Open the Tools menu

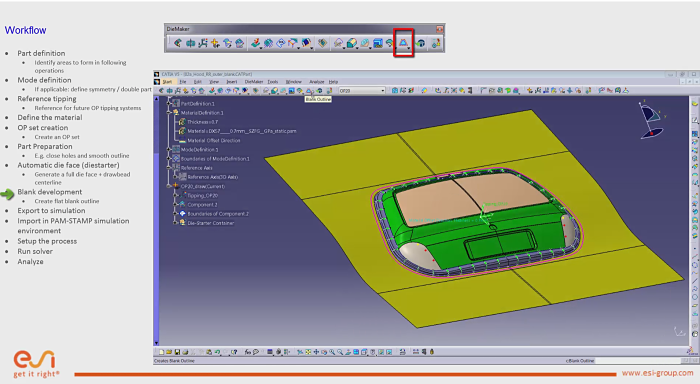[x=273, y=82]
